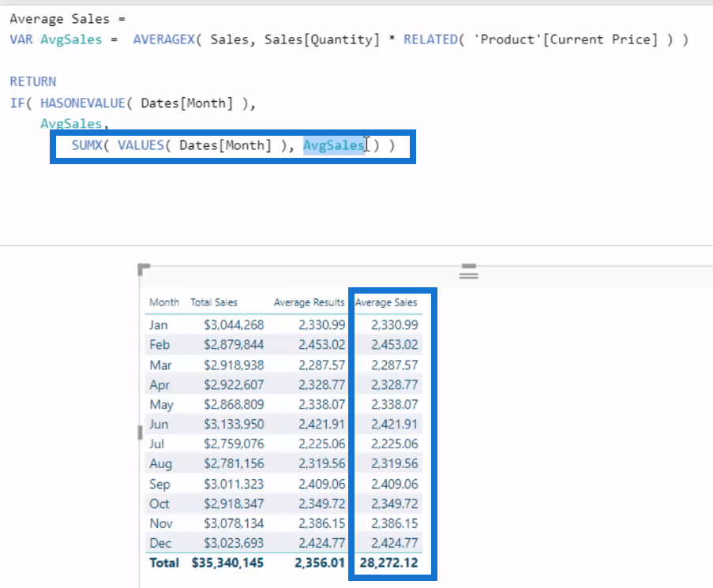The width and height of the screenshot is (713, 588).
Task: Click the $2,922,607 total sales cell
Action: coord(234,385)
